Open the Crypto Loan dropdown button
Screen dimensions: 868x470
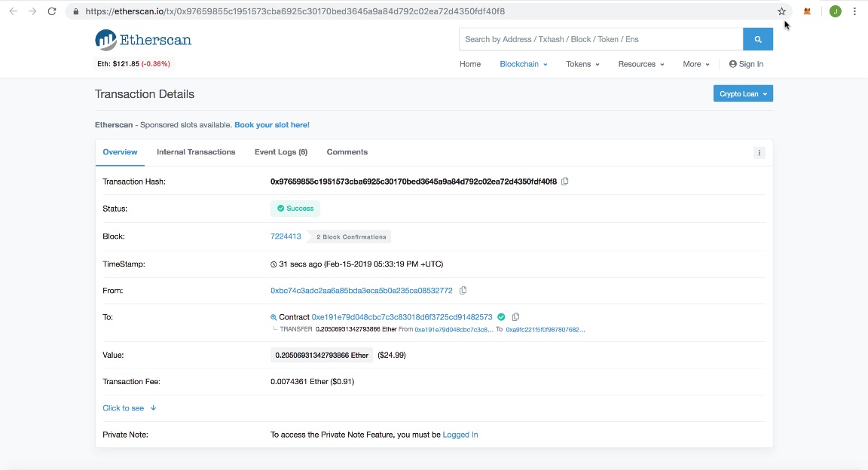[743, 93]
